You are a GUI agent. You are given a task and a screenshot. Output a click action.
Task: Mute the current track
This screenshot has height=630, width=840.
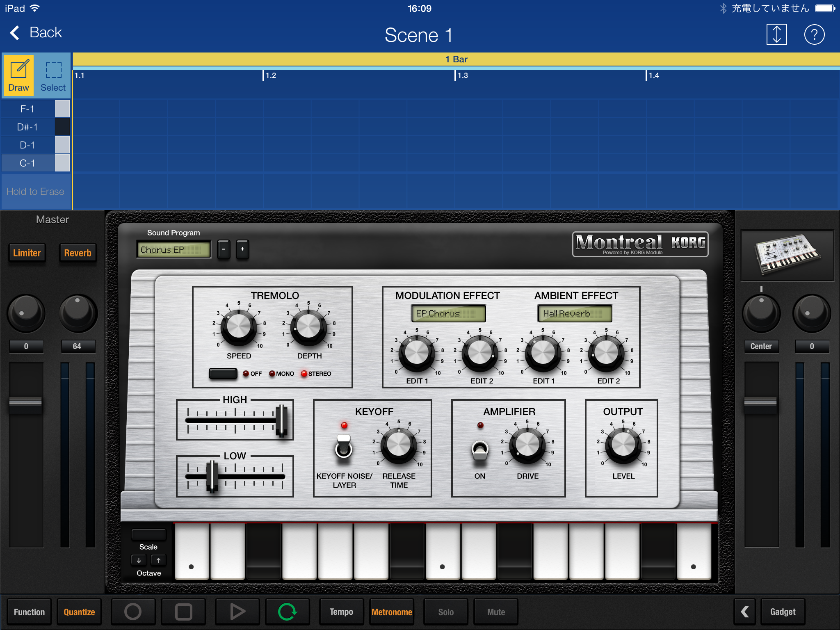pyautogui.click(x=496, y=612)
